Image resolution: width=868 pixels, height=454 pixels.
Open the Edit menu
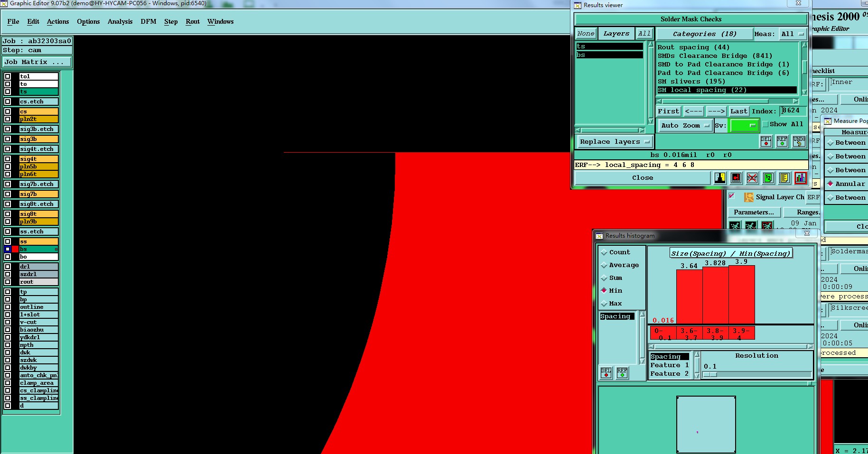(33, 22)
